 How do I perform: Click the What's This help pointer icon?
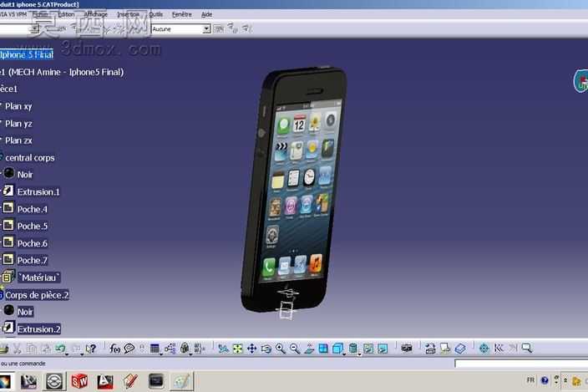[91, 349]
